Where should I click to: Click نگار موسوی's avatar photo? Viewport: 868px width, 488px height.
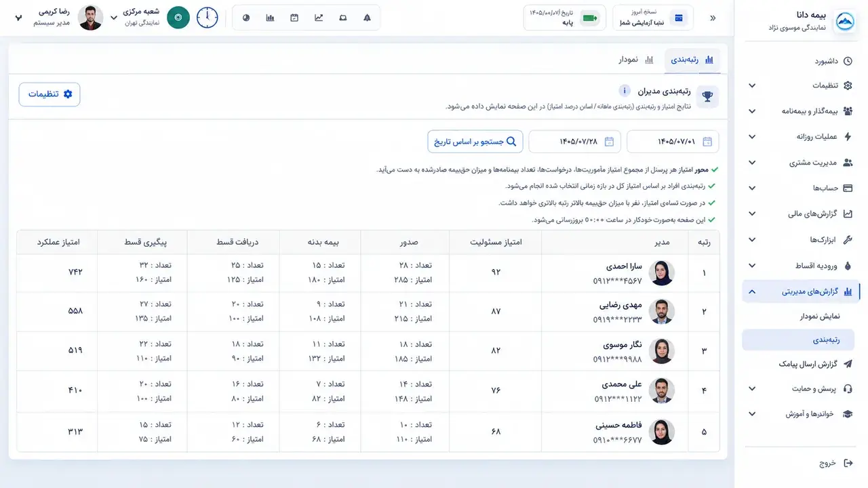(x=662, y=351)
